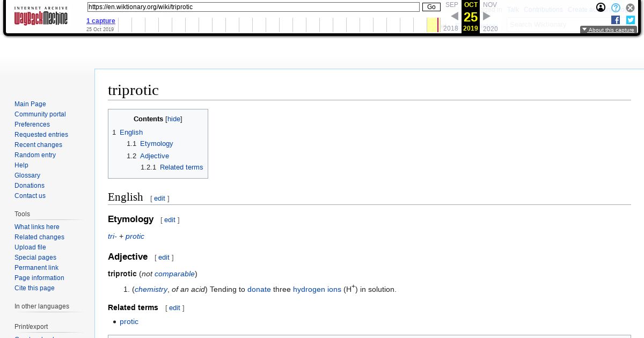
Task: Jump to Etymology in contents
Action: click(157, 144)
